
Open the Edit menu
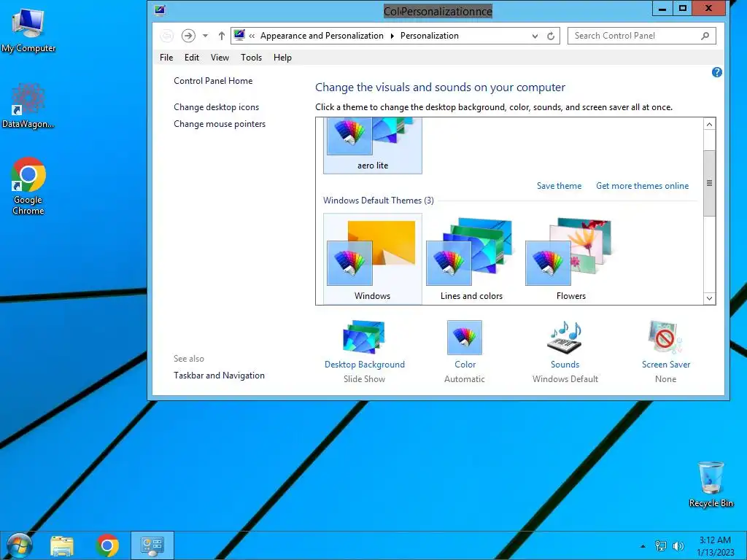tap(192, 58)
